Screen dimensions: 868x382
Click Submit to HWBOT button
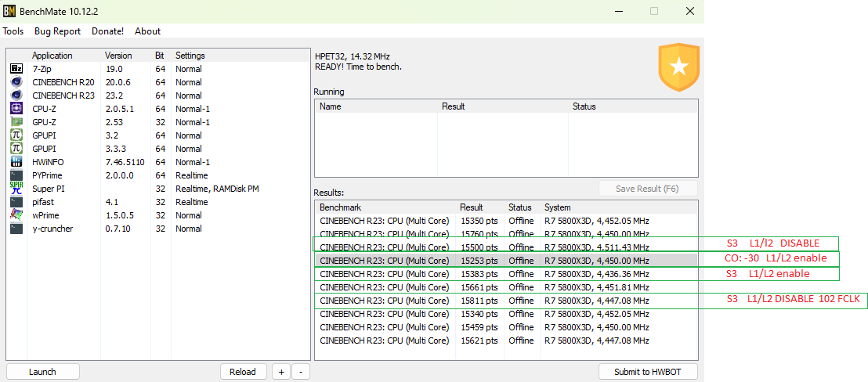pos(648,372)
